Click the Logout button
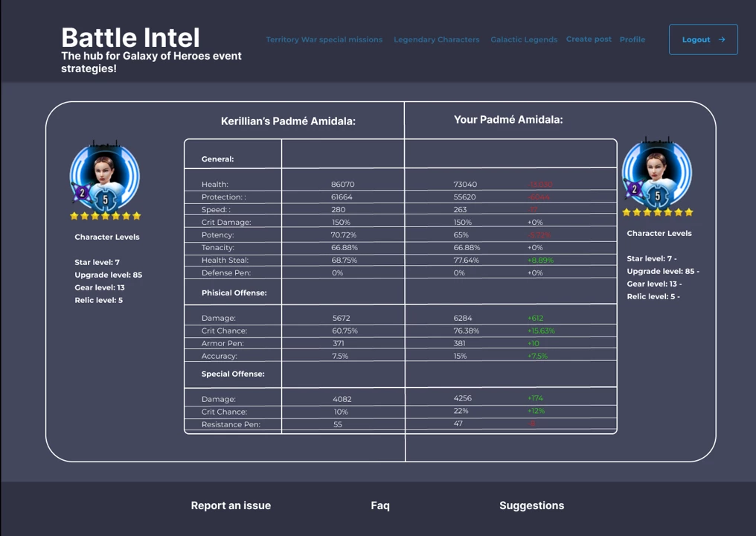 click(x=702, y=39)
